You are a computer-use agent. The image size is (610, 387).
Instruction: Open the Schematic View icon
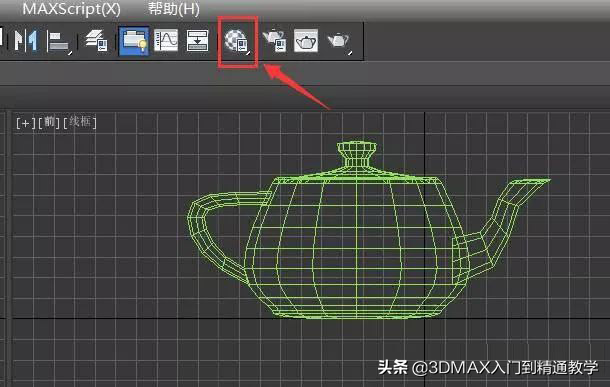(x=198, y=40)
